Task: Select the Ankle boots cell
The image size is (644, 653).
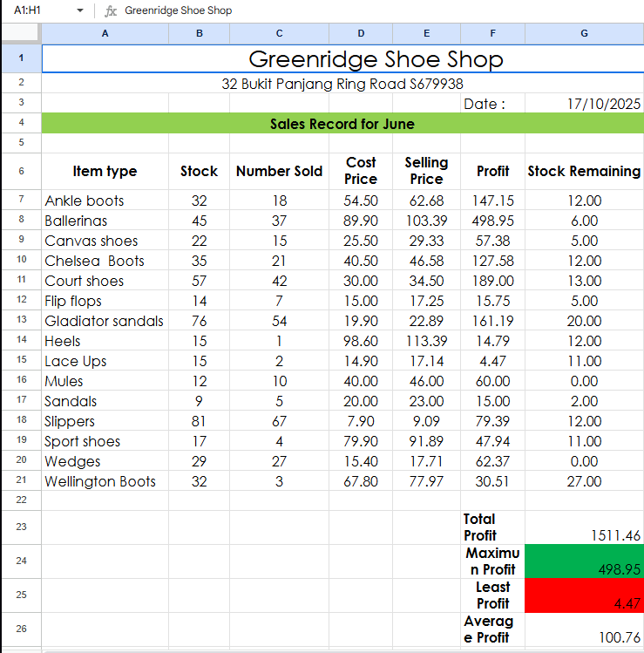Action: click(x=105, y=200)
